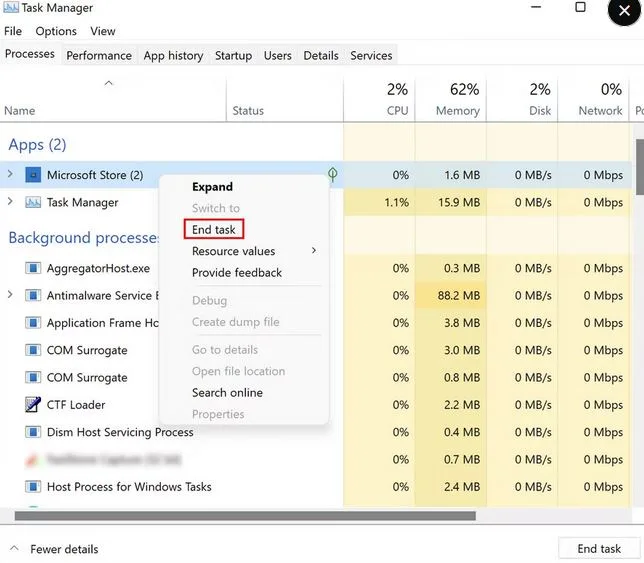Click the sort arrow above Name column
644x563 pixels.
(x=108, y=83)
